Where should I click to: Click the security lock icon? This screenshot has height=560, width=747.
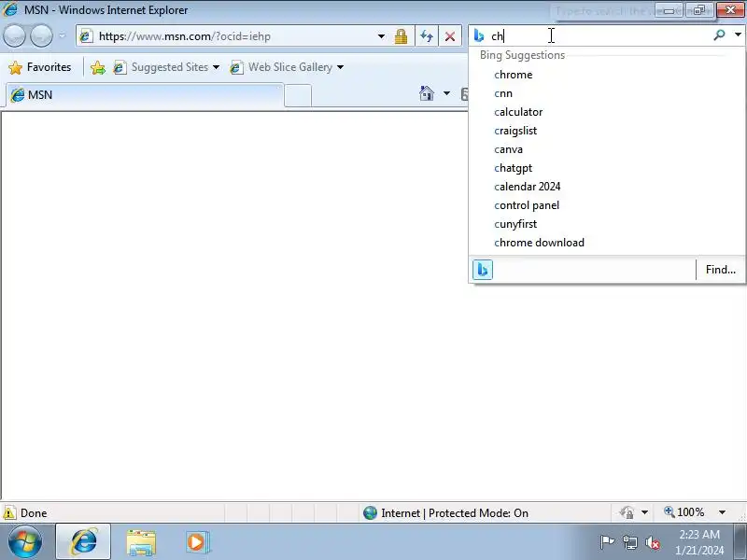point(402,36)
